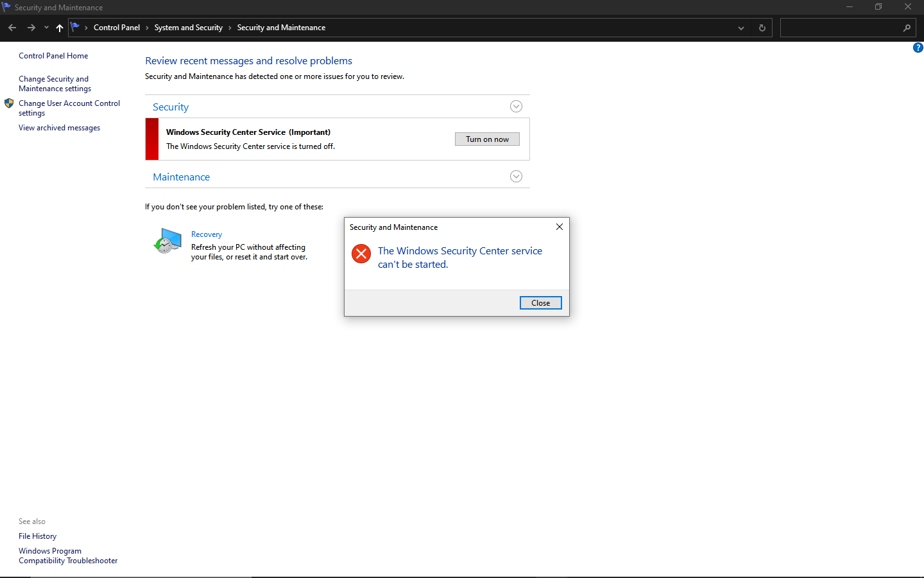This screenshot has width=924, height=578.
Task: Open Control Panel breadcrumb
Action: pos(117,28)
